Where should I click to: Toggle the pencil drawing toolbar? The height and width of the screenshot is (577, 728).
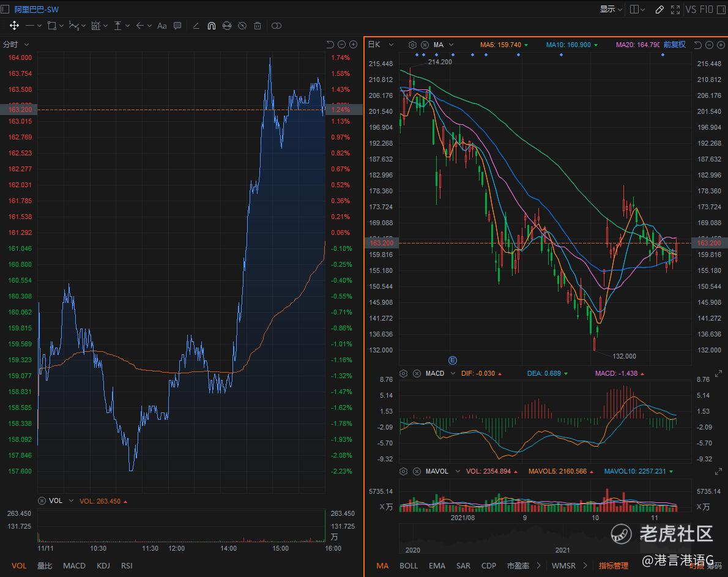click(659, 9)
